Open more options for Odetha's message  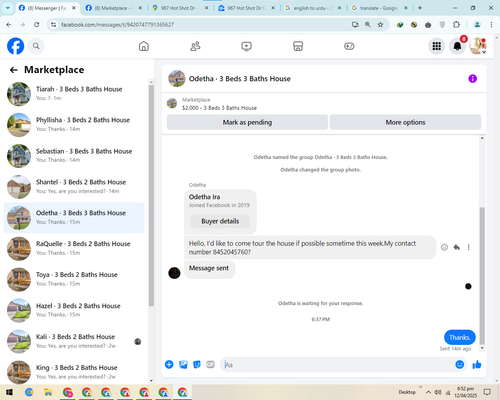click(468, 247)
